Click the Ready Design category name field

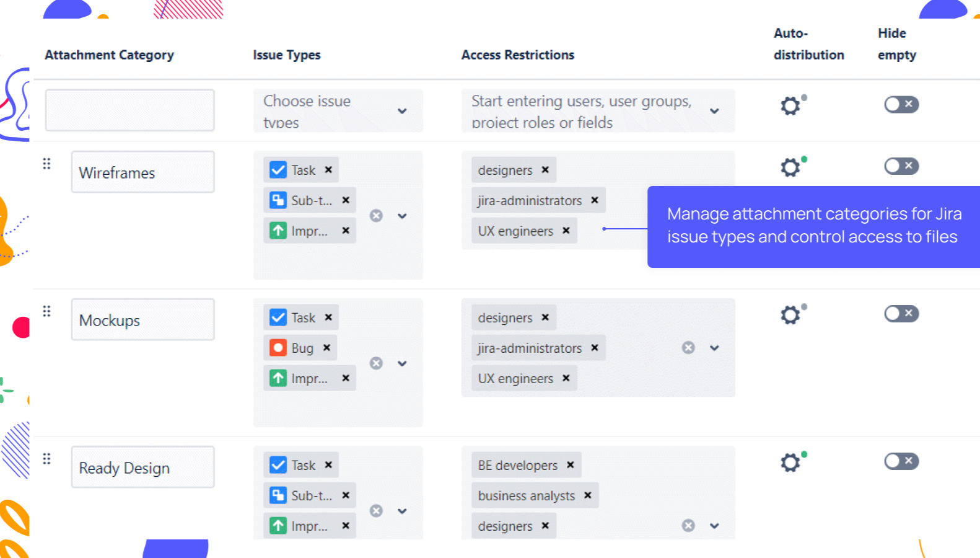tap(142, 467)
